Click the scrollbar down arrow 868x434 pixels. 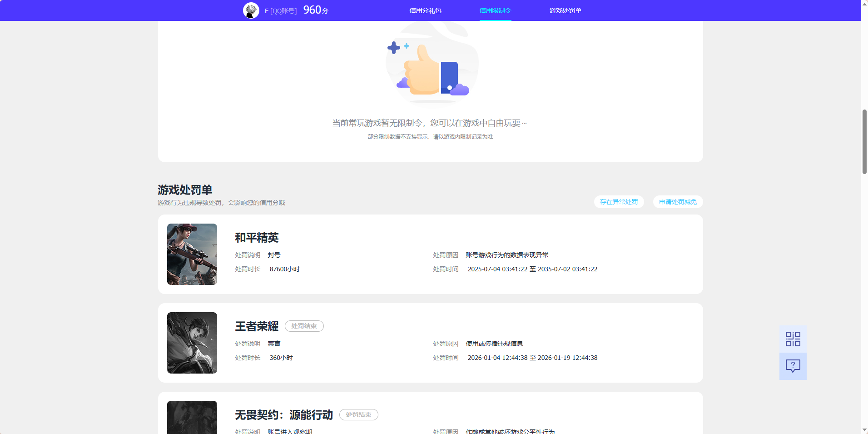click(864, 430)
